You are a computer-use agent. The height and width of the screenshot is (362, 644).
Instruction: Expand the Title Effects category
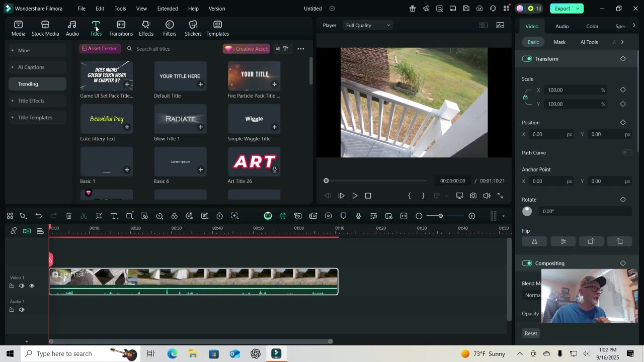31,101
